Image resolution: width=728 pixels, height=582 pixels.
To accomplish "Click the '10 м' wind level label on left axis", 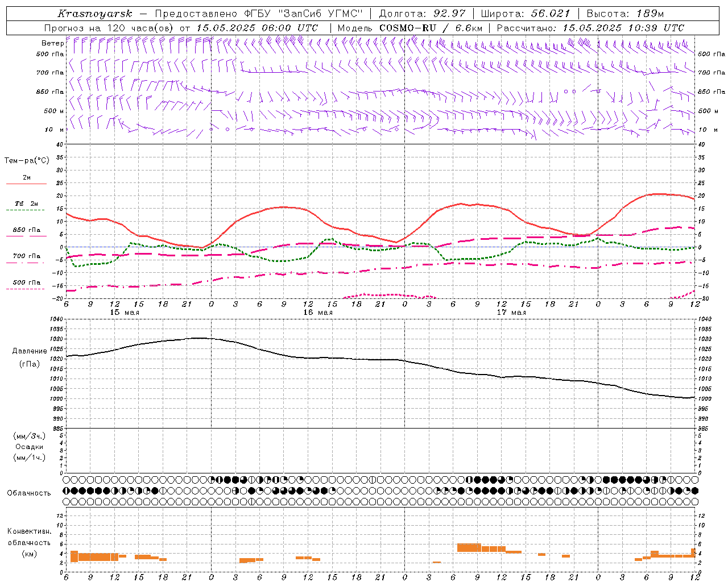I will tap(54, 130).
